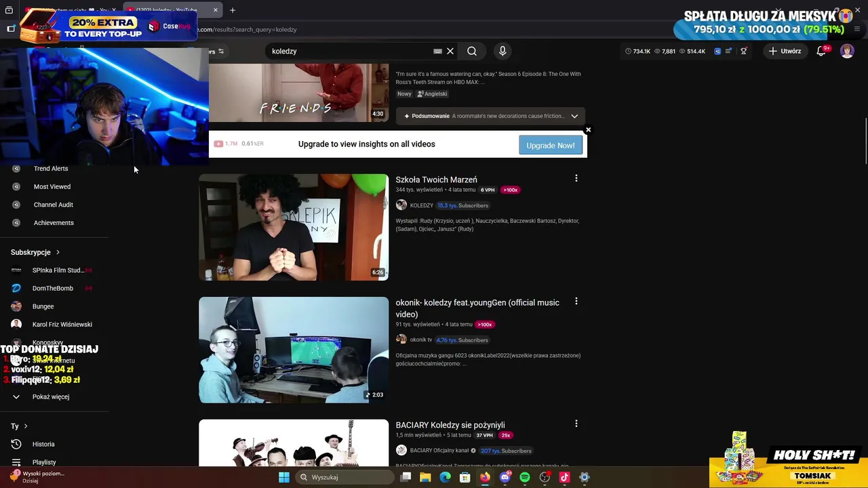Click the Wyszukaj taskbar search box
This screenshot has width=868, height=488.
point(344,477)
